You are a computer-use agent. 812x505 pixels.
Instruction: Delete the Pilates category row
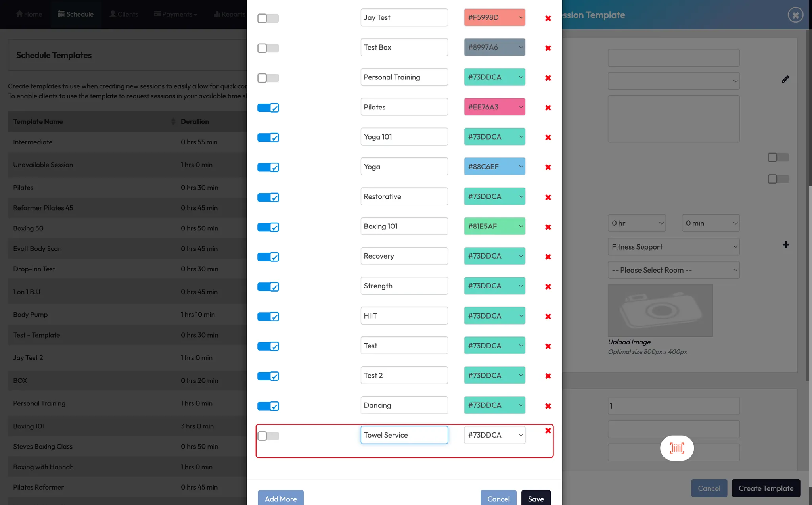pos(548,108)
